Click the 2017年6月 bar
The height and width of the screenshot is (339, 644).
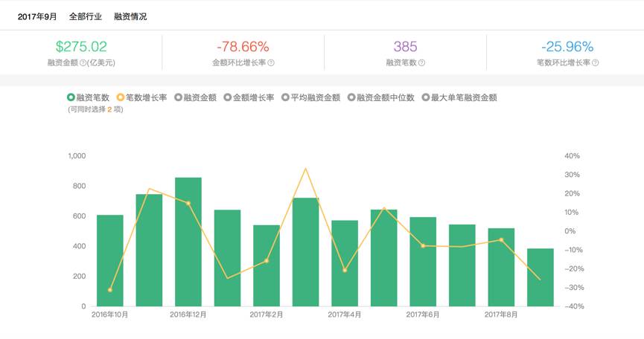(x=423, y=262)
